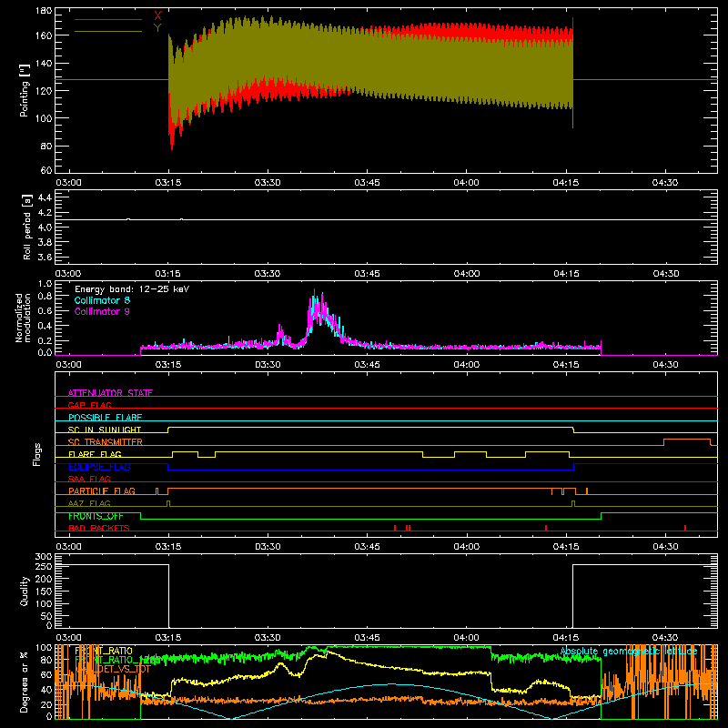Viewport: 728px width, 728px height.
Task: Click the ECLIPSE_FLAG label
Action: coord(99,467)
